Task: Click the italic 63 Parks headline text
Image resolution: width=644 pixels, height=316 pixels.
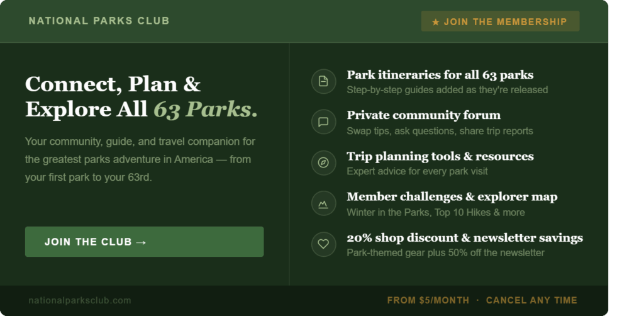Action: click(202, 110)
